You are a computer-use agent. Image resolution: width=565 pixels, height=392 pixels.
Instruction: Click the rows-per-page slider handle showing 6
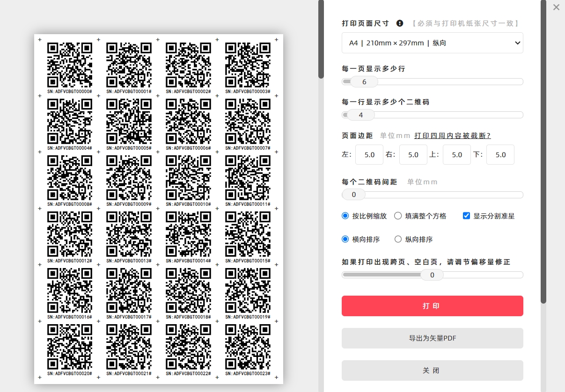pyautogui.click(x=364, y=82)
